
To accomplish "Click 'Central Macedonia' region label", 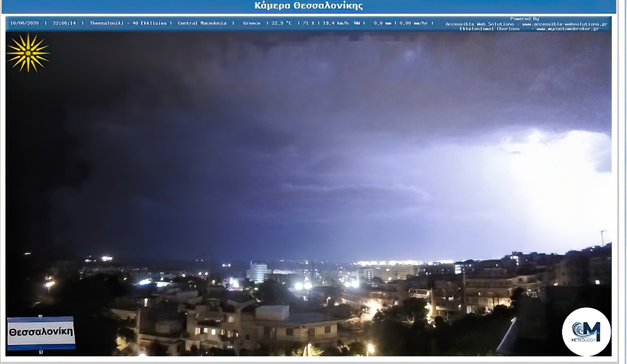I will coord(202,23).
